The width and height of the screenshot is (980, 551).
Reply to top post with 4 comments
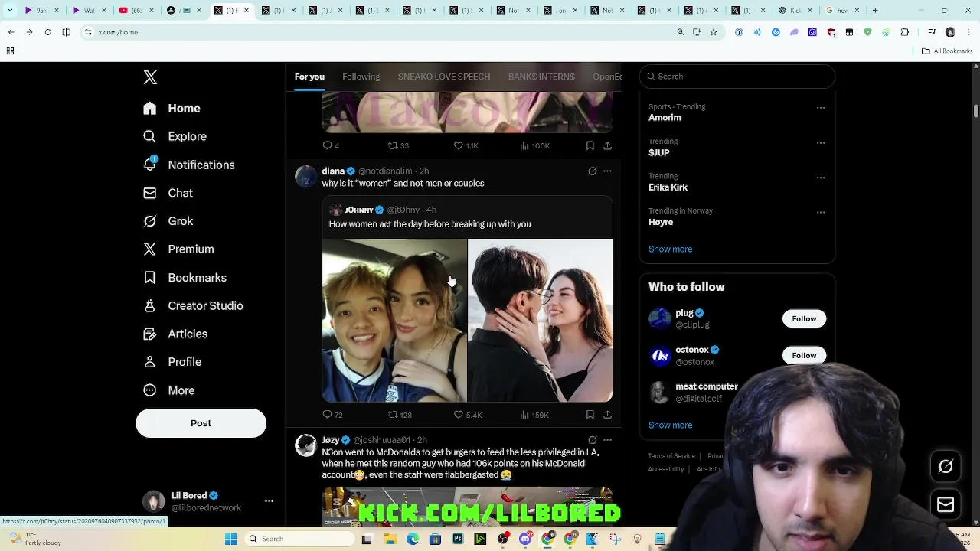click(331, 145)
